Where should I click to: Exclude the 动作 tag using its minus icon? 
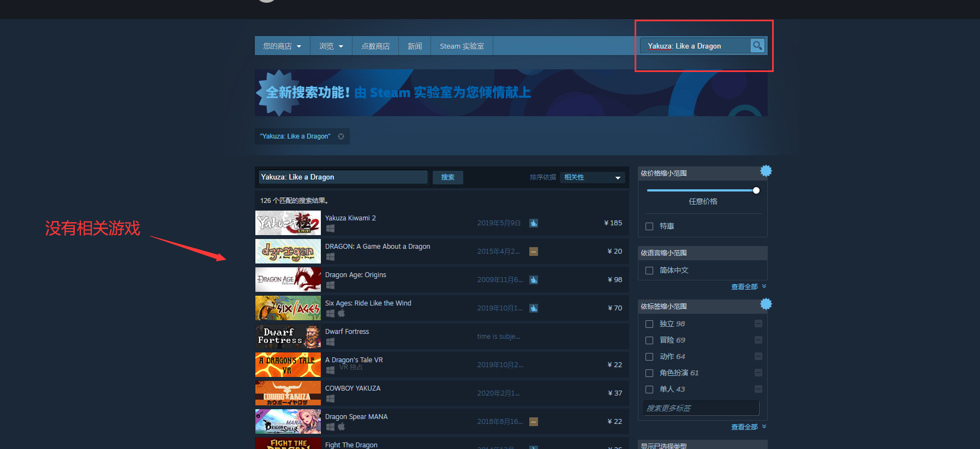click(758, 356)
